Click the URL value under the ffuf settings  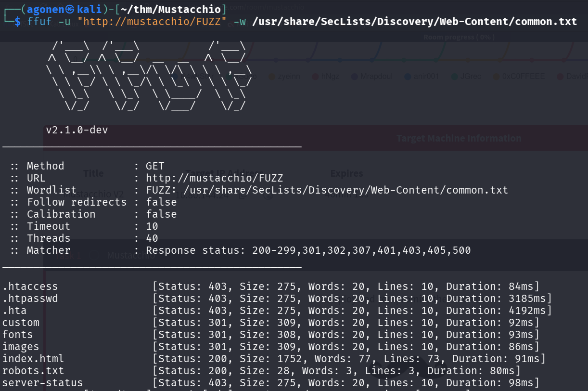coord(215,178)
